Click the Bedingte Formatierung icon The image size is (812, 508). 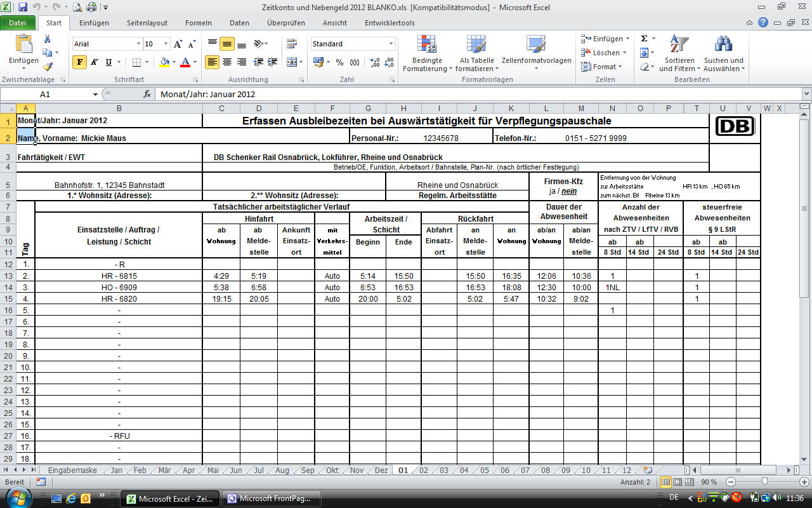[x=426, y=54]
